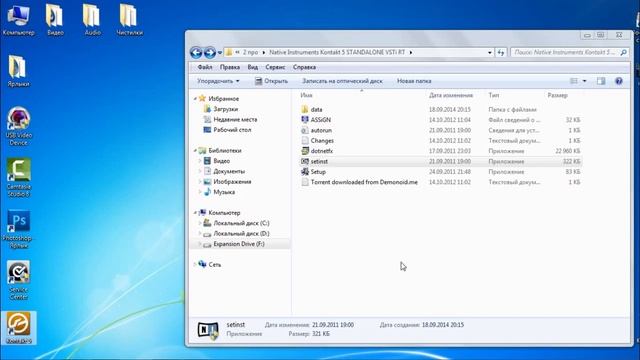Select the Audio desktop folder

click(92, 20)
